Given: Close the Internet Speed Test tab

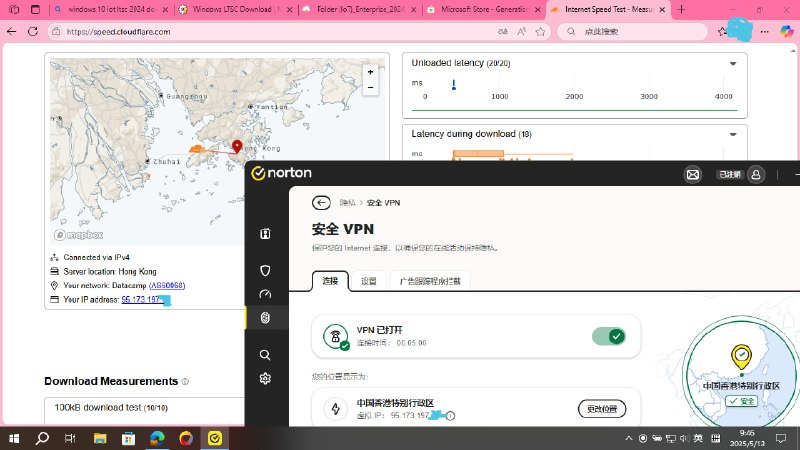Looking at the screenshot, I should point(662,9).
